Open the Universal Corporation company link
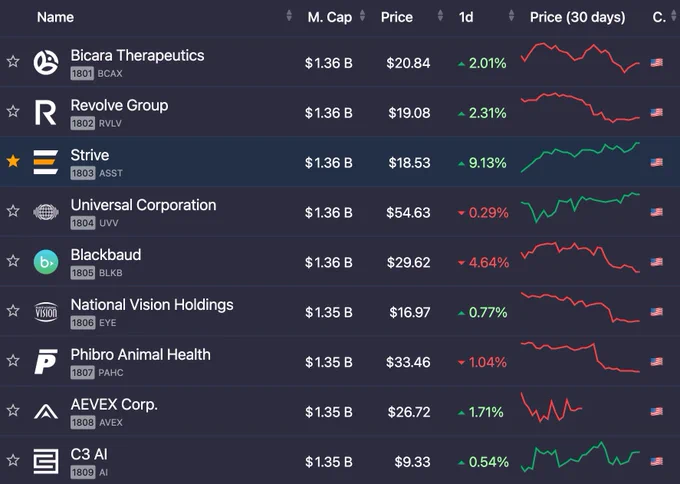Screen dimensions: 680x484 coord(144,205)
